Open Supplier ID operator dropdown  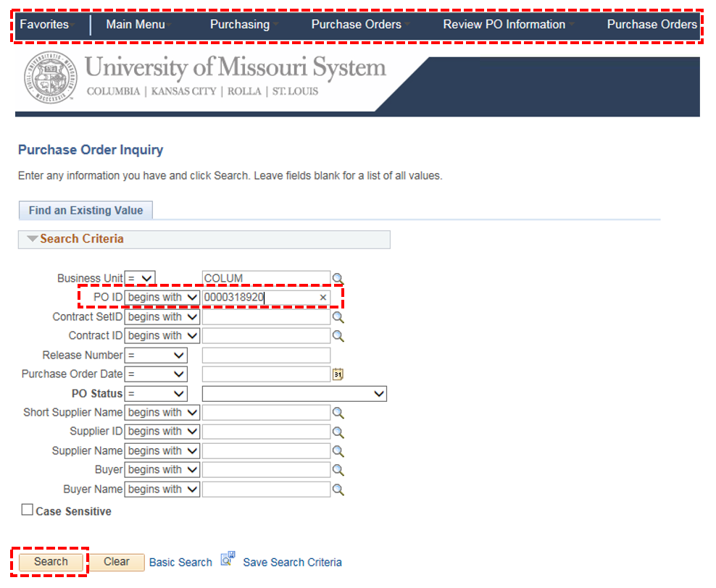[x=162, y=432]
